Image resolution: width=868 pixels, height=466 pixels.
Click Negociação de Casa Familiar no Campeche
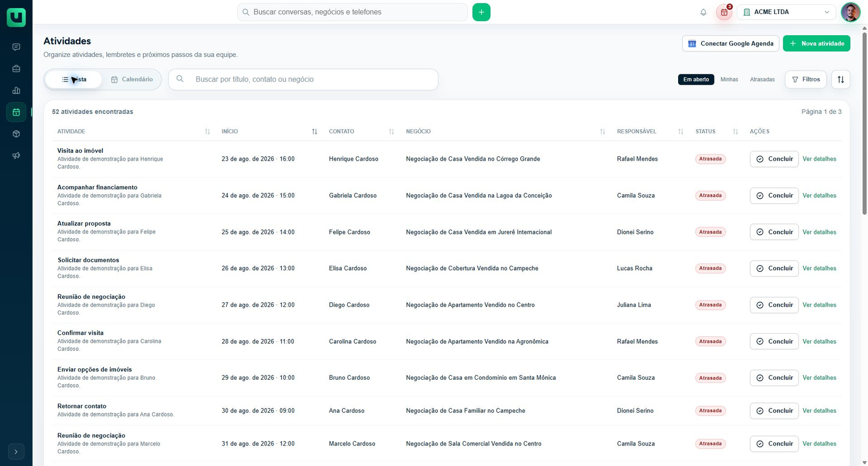pos(465,411)
